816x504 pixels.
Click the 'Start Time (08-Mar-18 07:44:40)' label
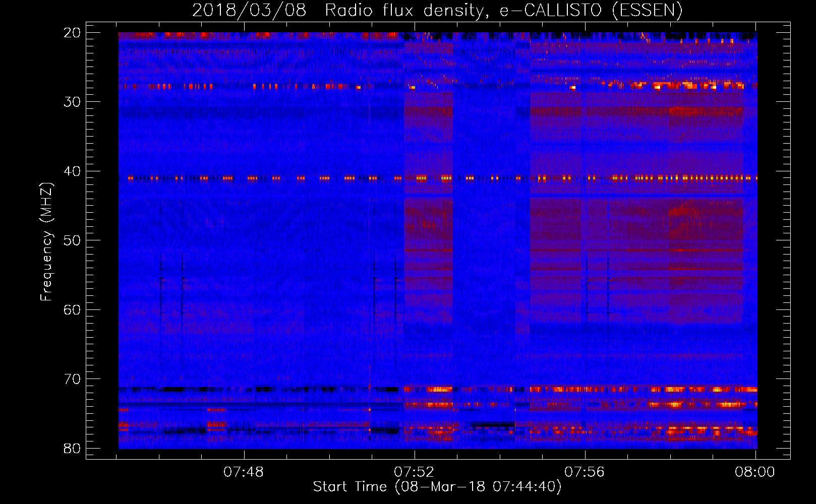coord(437,487)
